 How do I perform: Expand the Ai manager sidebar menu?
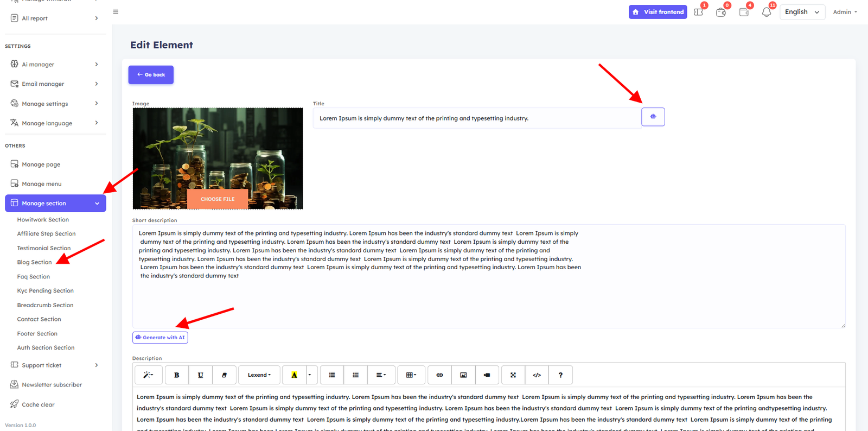[54, 64]
